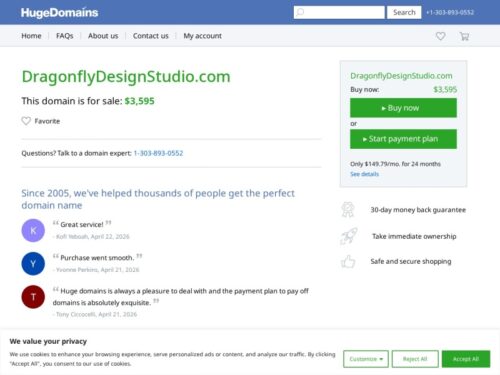Click the magnifier icon in search box
500x375 pixels.
pyautogui.click(x=300, y=12)
